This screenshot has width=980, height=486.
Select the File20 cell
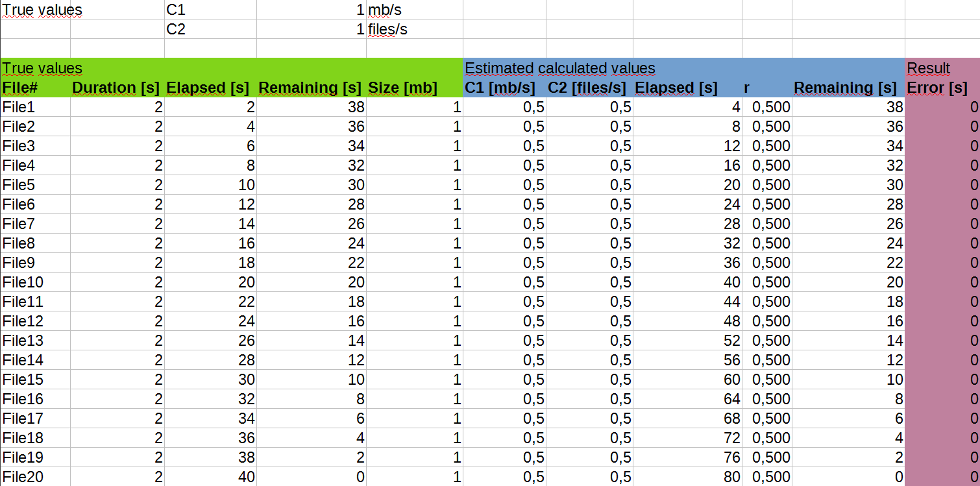(36, 477)
